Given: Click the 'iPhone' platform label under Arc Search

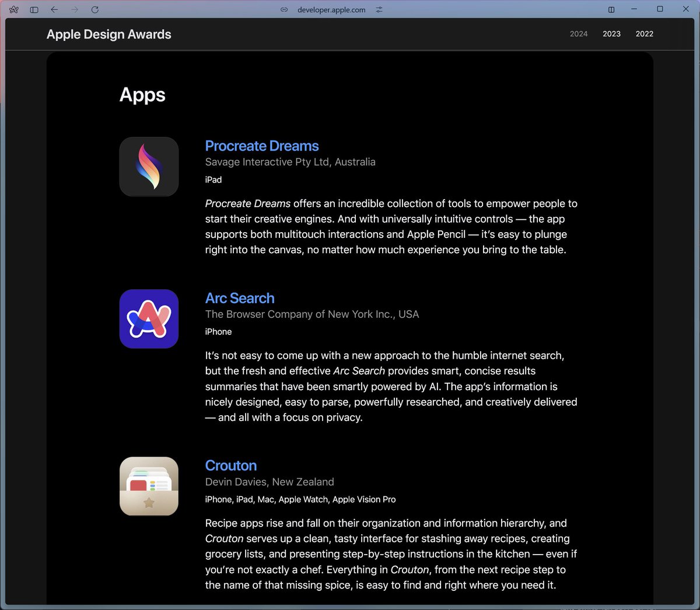Looking at the screenshot, I should tap(218, 332).
